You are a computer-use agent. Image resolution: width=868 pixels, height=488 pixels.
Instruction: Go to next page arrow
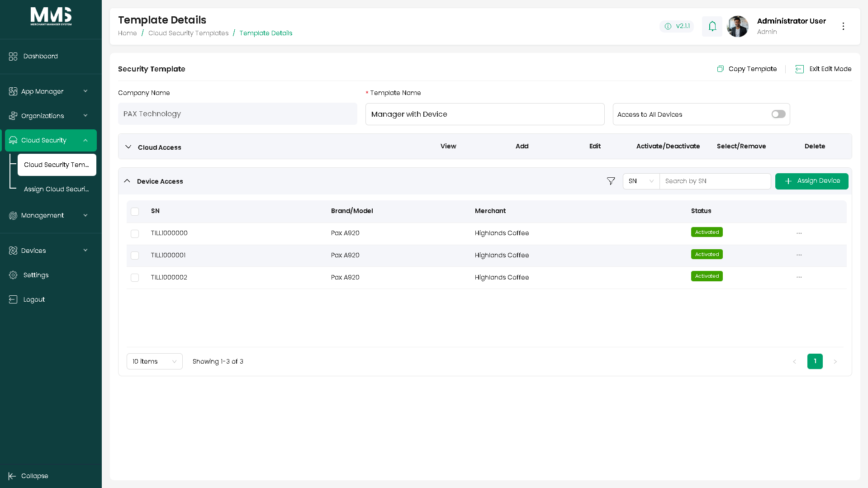835,361
